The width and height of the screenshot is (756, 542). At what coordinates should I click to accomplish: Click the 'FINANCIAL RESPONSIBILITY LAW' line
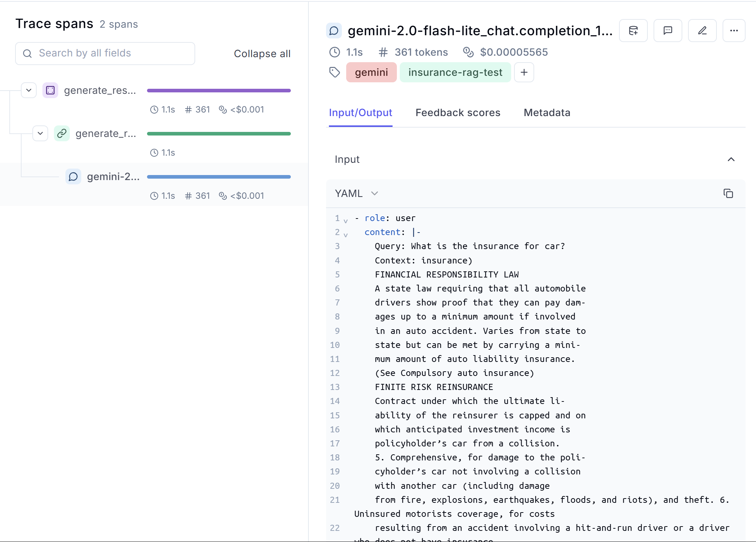click(x=447, y=275)
